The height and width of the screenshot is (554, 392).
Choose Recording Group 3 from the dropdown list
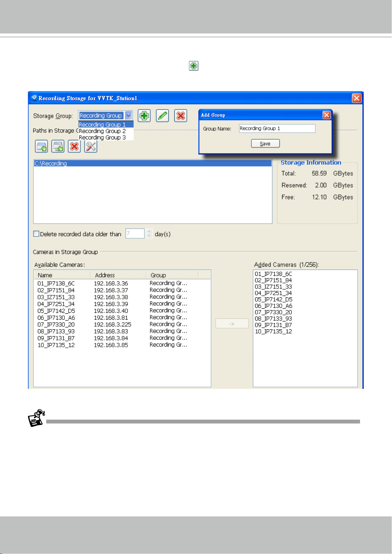(106, 138)
